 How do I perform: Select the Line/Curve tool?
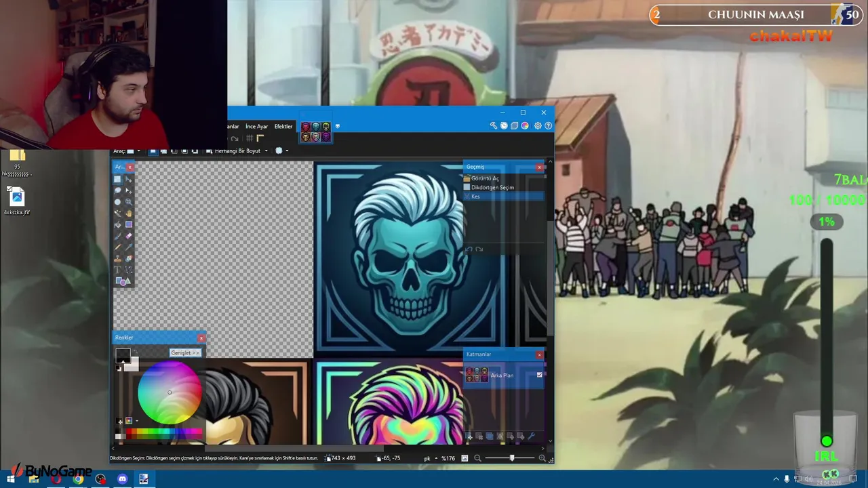tap(129, 269)
